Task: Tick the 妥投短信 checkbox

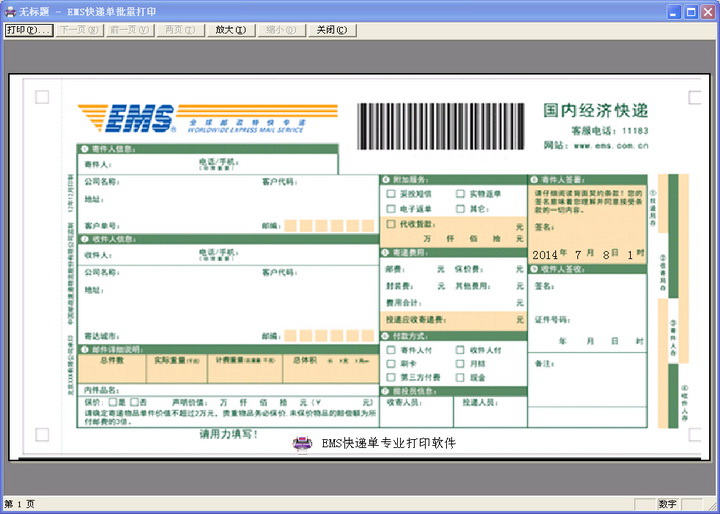Action: (x=391, y=194)
